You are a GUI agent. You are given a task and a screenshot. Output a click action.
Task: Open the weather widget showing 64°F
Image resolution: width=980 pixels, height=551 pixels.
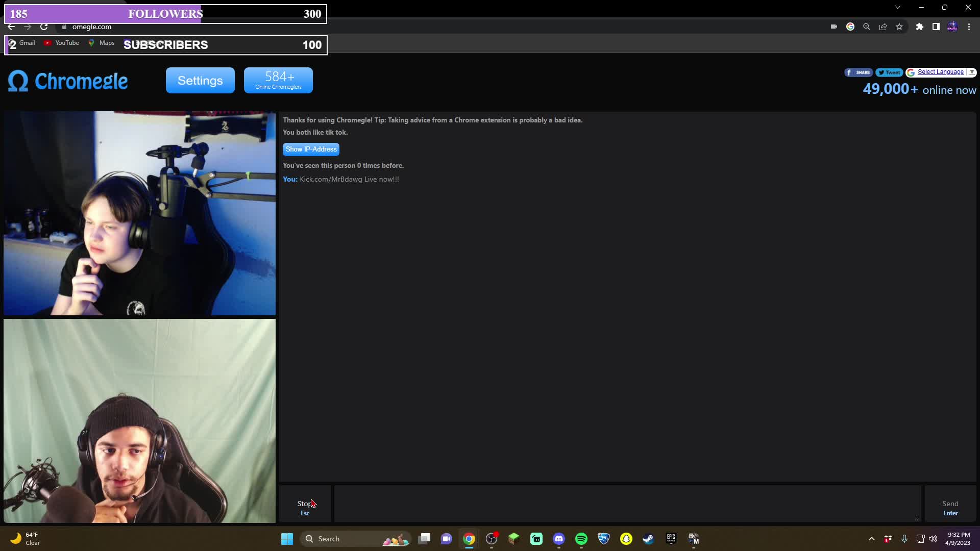26,539
